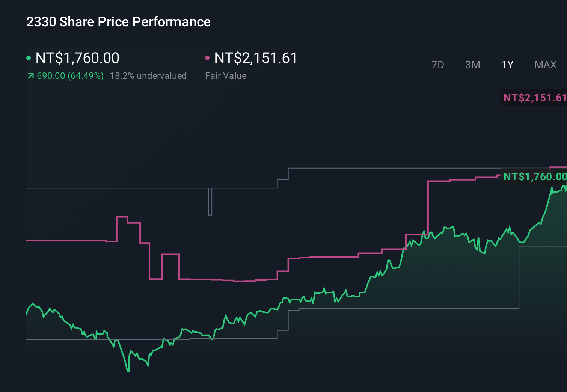Click the 690.00 (64.49%) change link
This screenshot has height=392, width=567.
pyautogui.click(x=70, y=75)
